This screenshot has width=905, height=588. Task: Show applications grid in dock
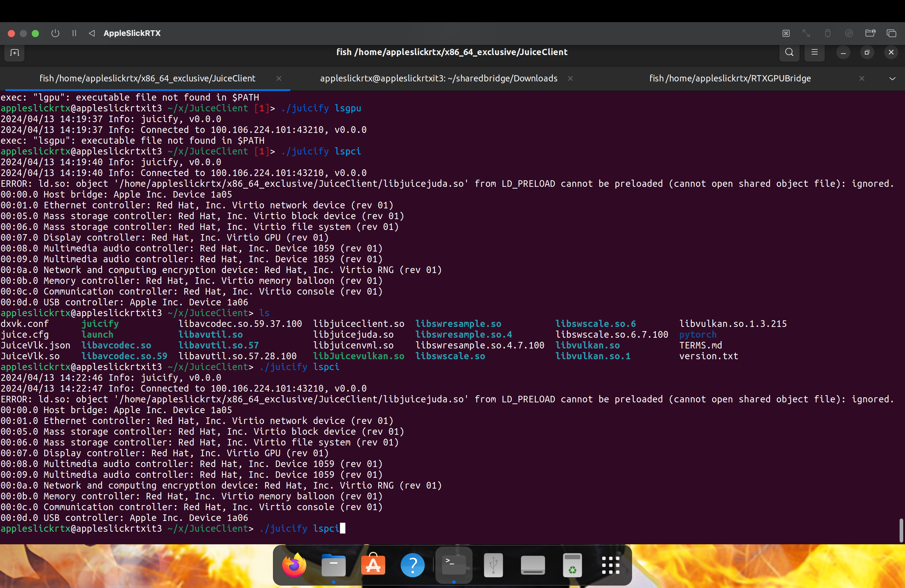click(x=611, y=566)
